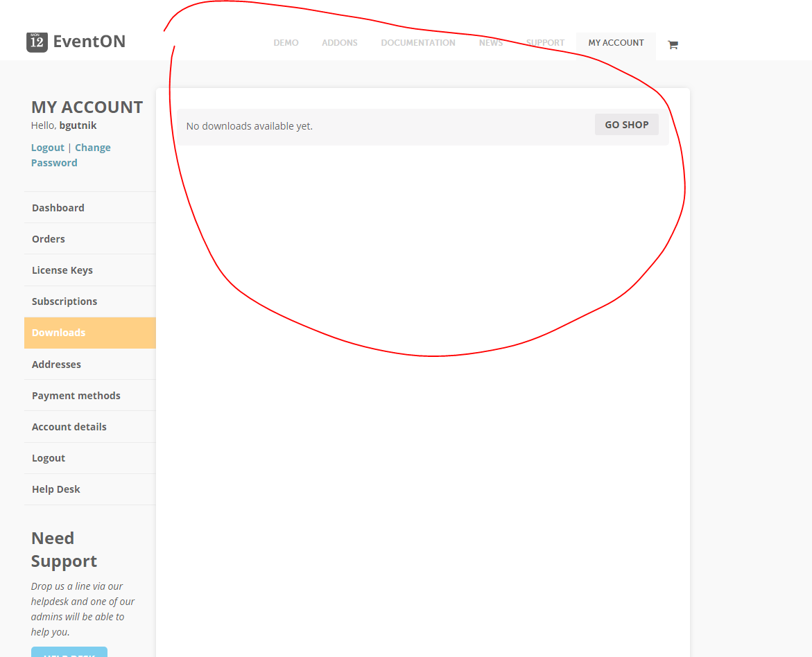This screenshot has width=812, height=657.
Task: Show Payment methods in the sidebar
Action: [76, 396]
